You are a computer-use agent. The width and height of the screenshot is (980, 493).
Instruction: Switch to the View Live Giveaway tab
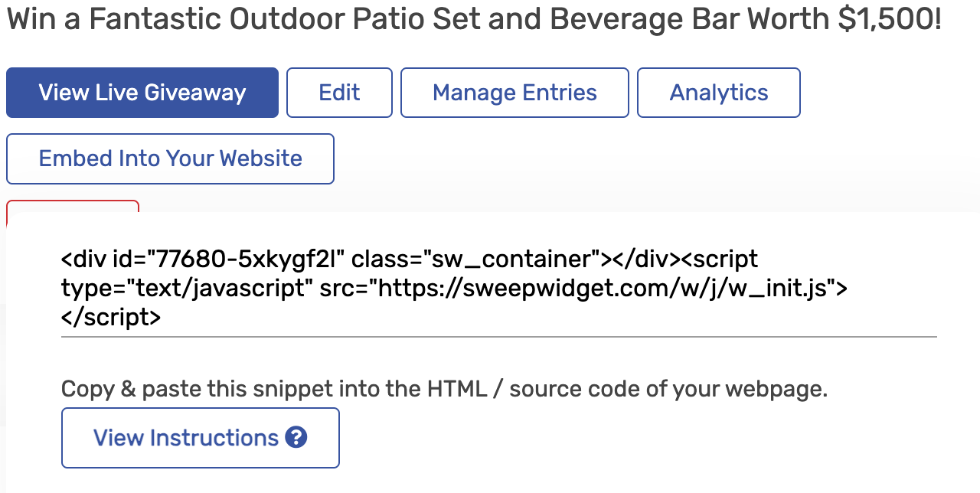pos(142,92)
